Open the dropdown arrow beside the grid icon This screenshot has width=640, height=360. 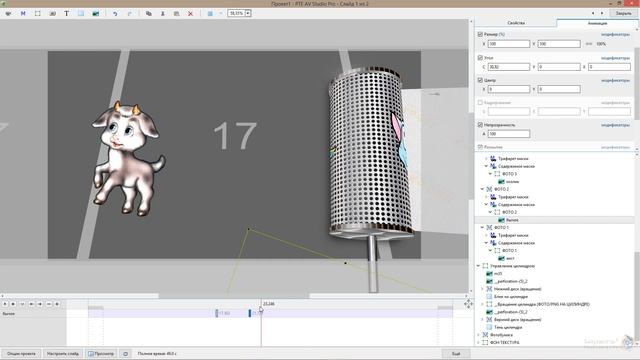click(221, 13)
